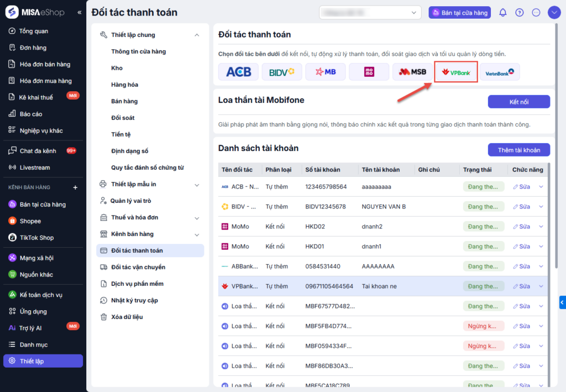Open Quy tắc đánh số chứng từ
The width and height of the screenshot is (566, 392).
147,168
